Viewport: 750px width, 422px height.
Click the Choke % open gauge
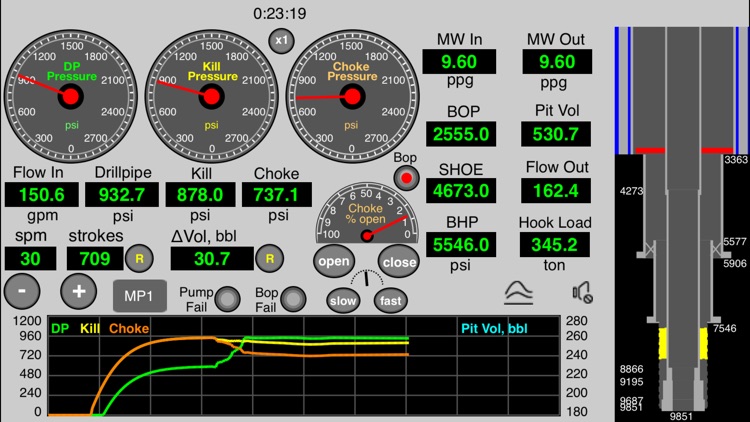[367, 213]
